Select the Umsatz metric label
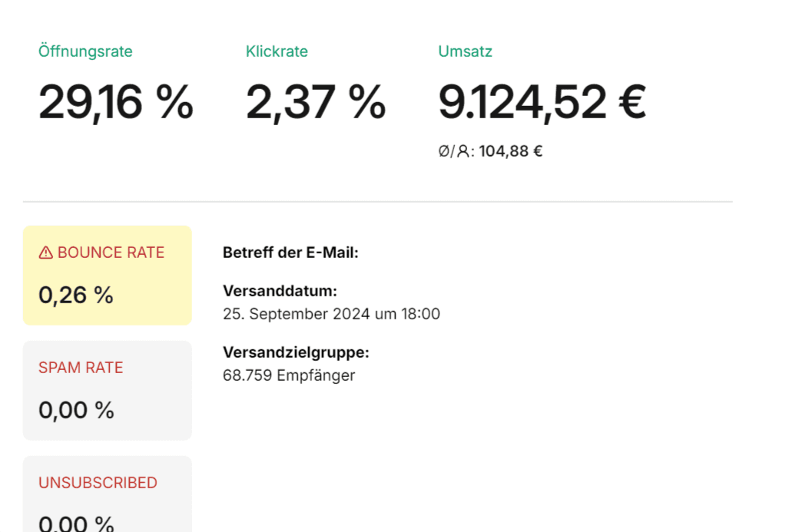Screen dimensions: 786x532 pyautogui.click(x=465, y=51)
